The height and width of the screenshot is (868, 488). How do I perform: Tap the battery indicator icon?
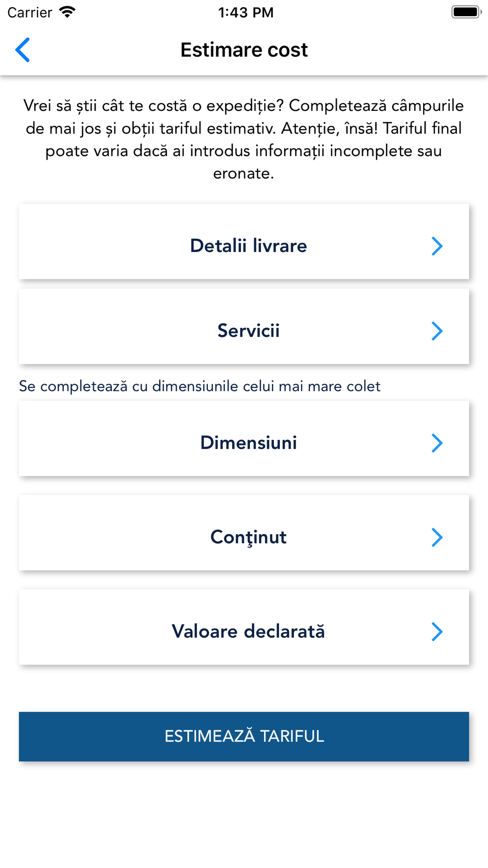[x=467, y=12]
